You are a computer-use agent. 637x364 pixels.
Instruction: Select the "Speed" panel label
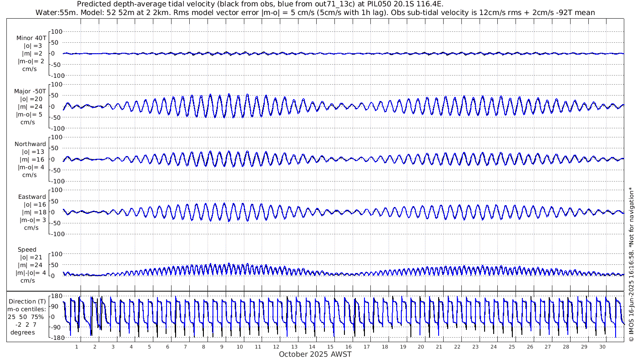pos(27,250)
